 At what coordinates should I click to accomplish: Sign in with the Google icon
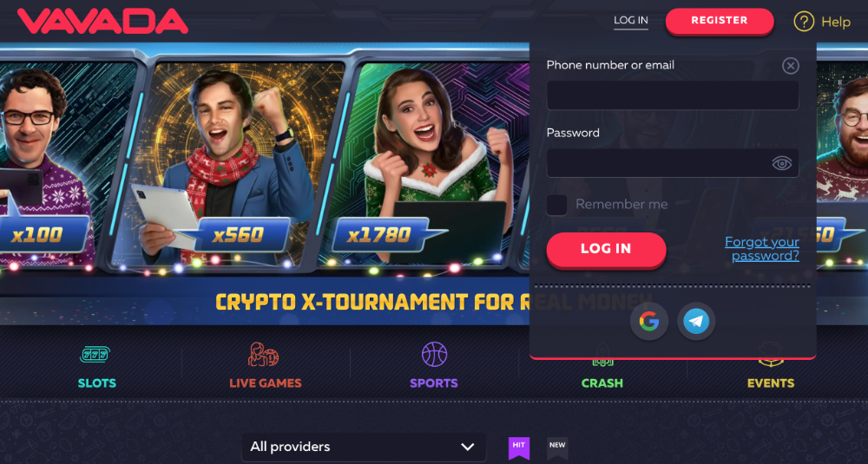coord(648,321)
